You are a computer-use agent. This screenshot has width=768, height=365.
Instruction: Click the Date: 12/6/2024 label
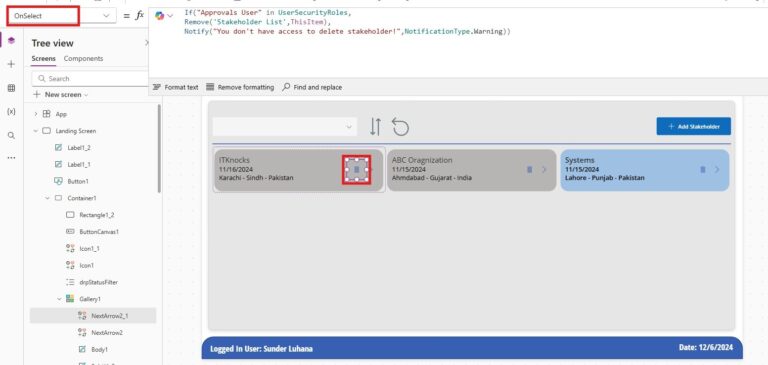[706, 347]
